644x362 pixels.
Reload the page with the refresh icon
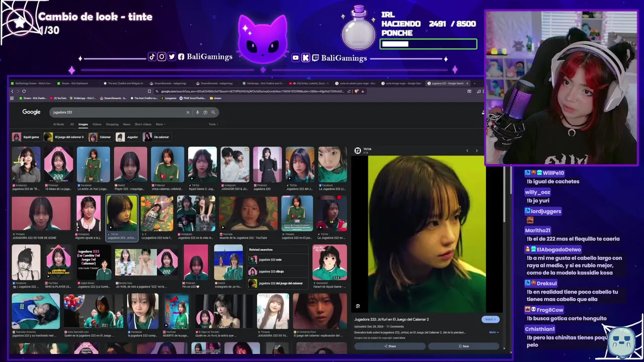24,91
